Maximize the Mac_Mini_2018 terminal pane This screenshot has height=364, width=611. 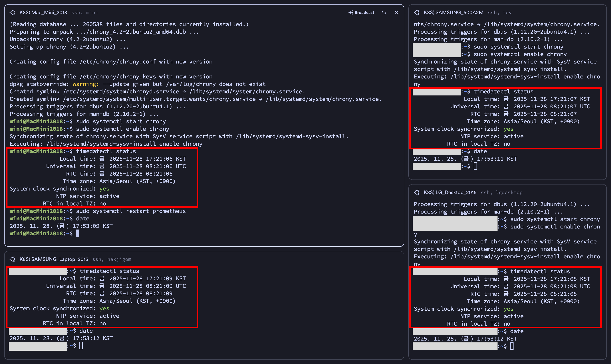coord(384,12)
